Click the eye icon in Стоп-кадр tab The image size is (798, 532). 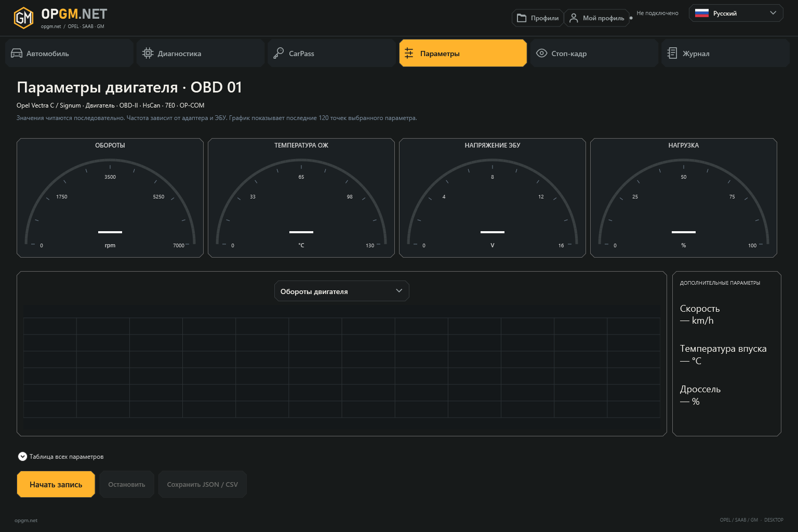tap(541, 53)
